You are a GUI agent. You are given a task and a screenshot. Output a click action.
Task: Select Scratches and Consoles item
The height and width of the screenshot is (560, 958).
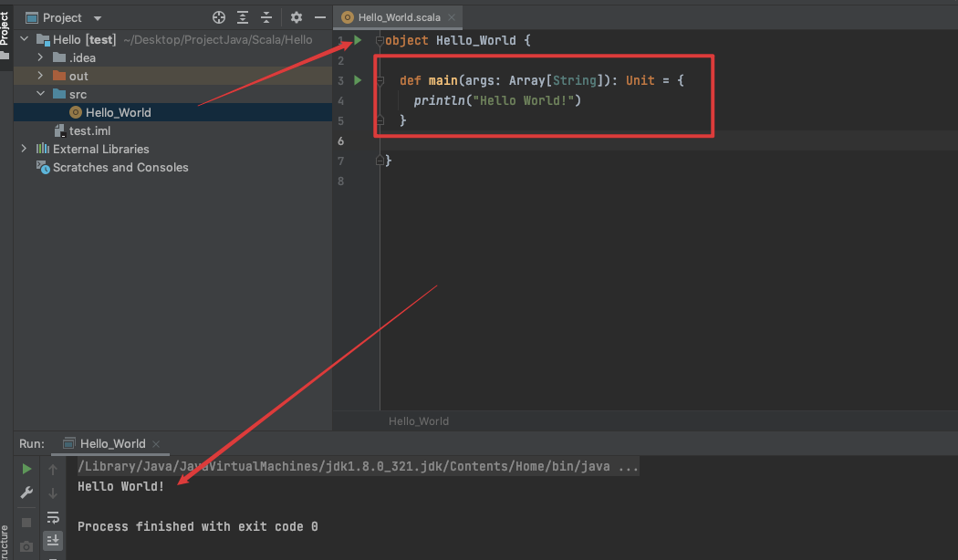(x=173, y=167)
